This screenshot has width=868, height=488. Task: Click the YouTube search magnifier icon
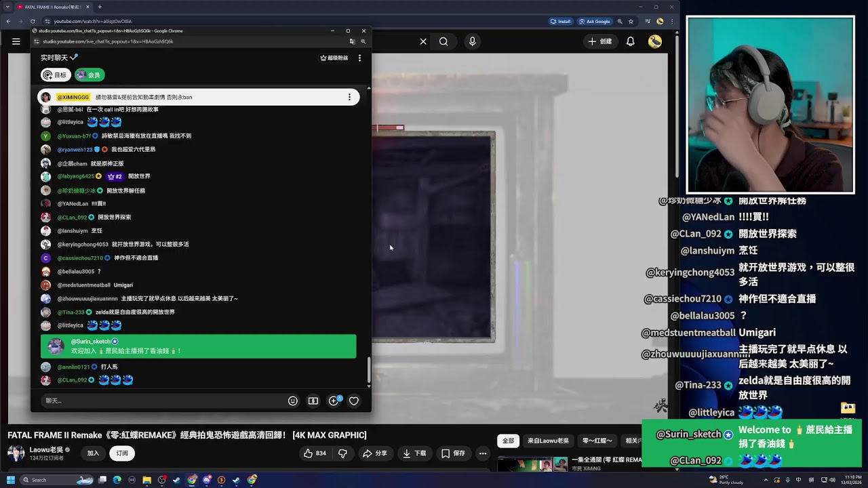(443, 41)
